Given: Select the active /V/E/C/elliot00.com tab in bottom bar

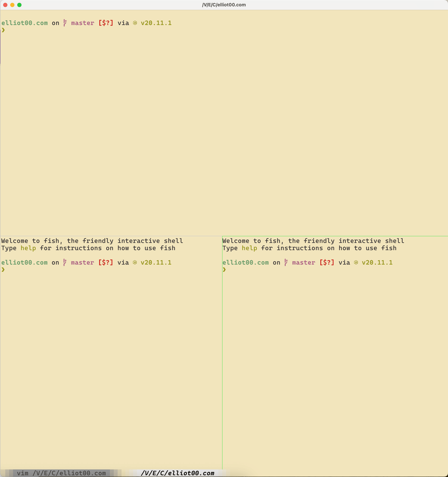Looking at the screenshot, I should (178, 473).
